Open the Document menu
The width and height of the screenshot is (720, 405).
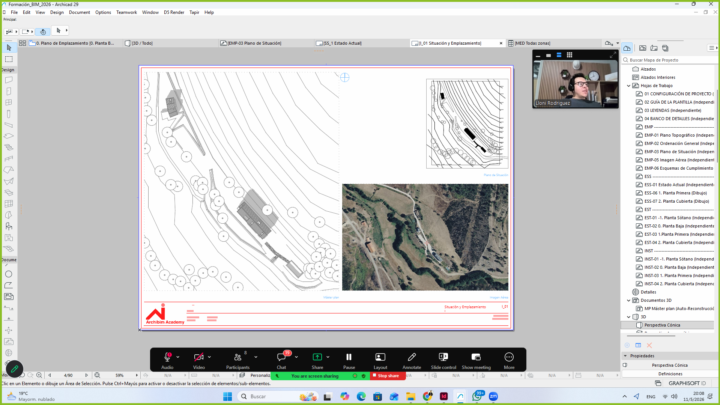point(79,12)
